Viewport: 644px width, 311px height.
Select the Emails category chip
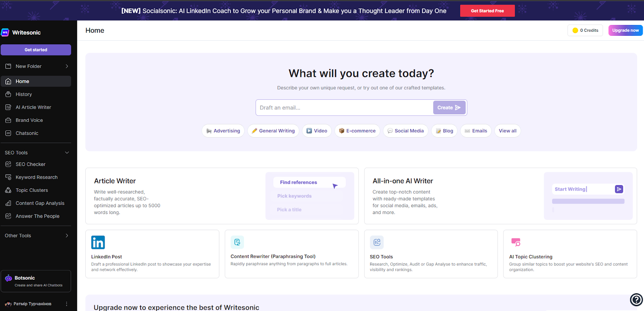476,131
